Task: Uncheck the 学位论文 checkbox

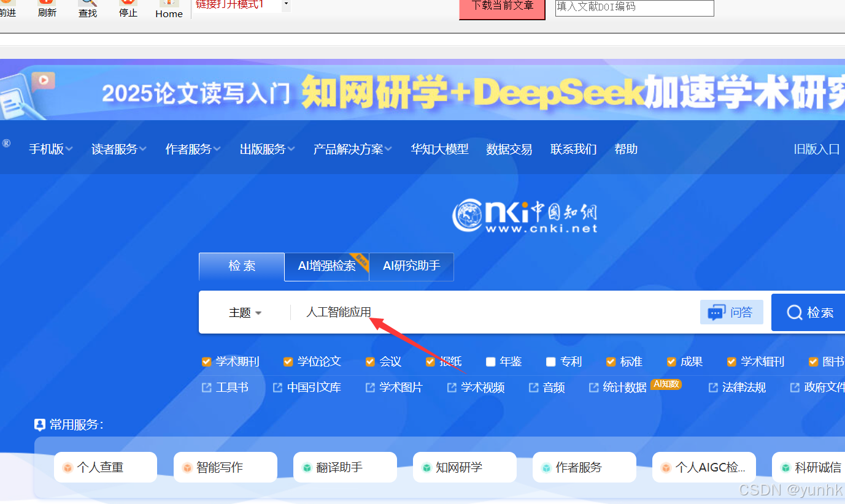Action: 288,362
